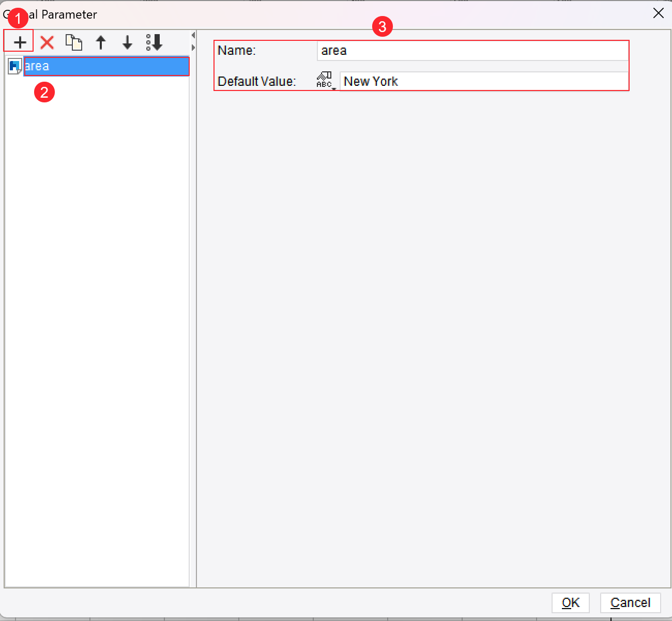Move parameter down in list
This screenshot has width=672, height=621.
[127, 42]
